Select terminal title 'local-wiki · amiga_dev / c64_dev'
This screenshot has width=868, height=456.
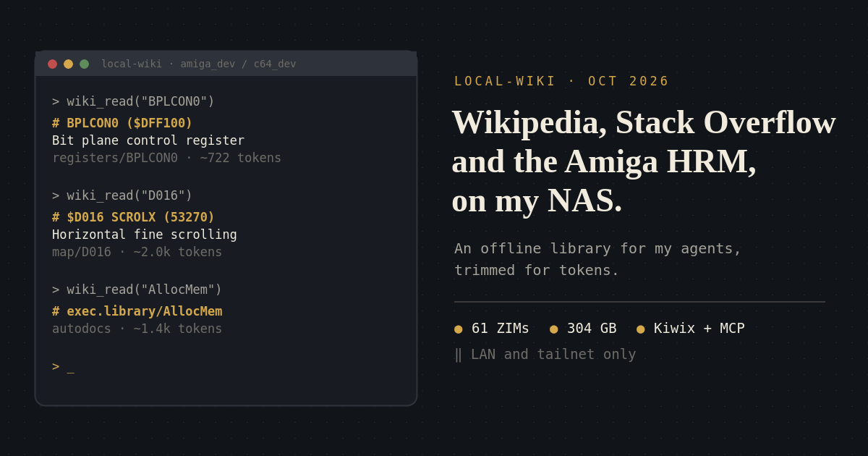(199, 64)
